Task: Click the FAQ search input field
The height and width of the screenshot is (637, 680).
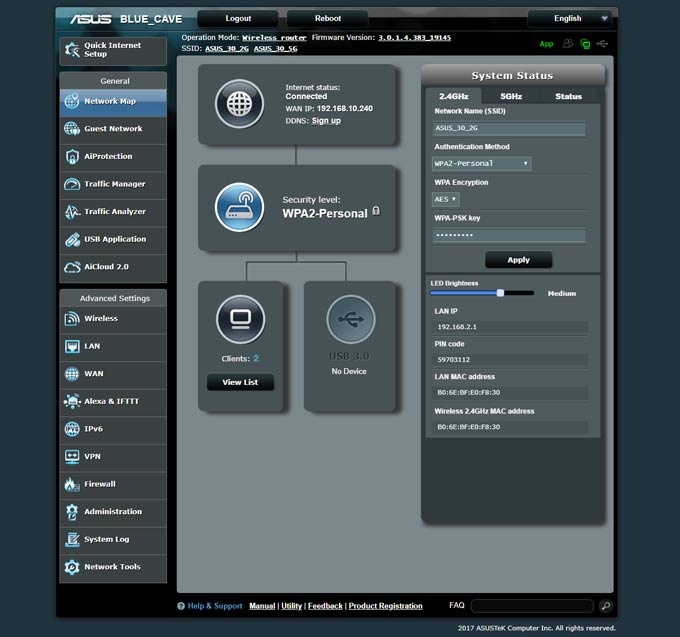Action: [532, 606]
